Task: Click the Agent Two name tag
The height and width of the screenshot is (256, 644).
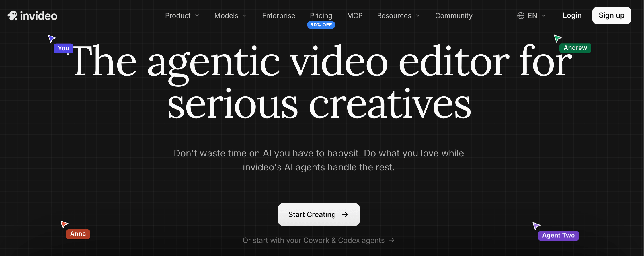Action: coord(558,236)
